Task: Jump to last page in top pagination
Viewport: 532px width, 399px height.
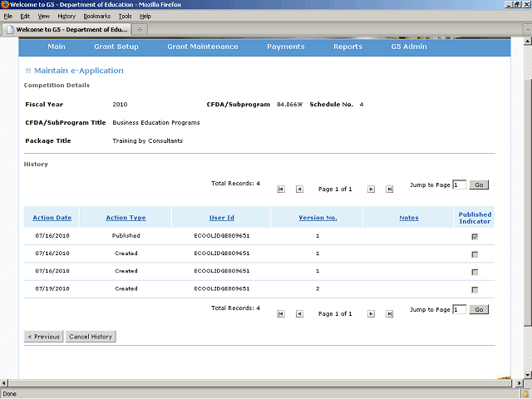Action: pos(391,190)
